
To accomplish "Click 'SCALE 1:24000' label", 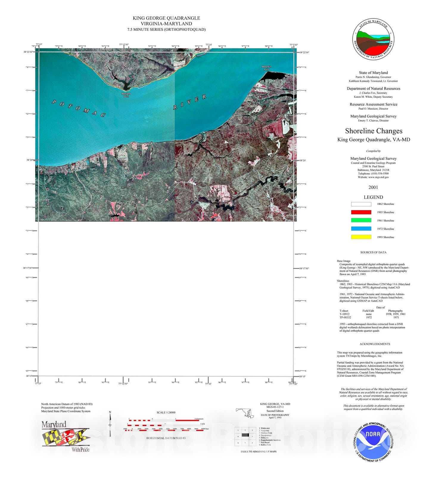I will pyautogui.click(x=166, y=413).
